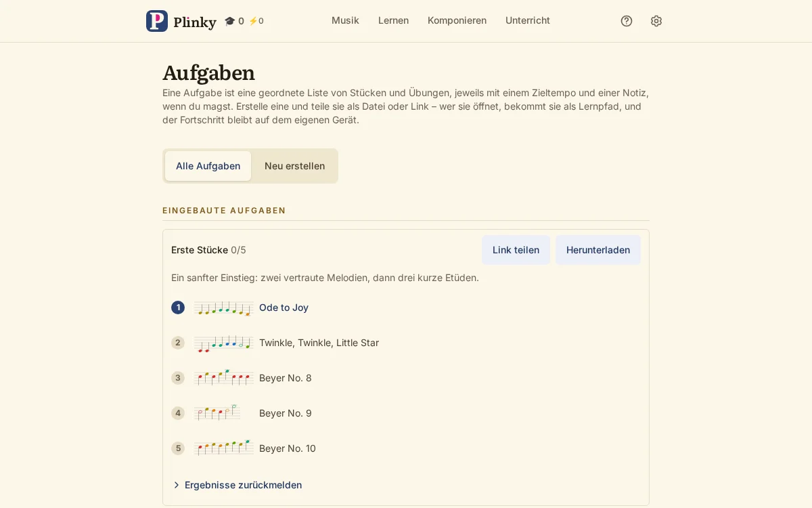
Task: Open the Beyer No. 10 piece
Action: coord(288,448)
